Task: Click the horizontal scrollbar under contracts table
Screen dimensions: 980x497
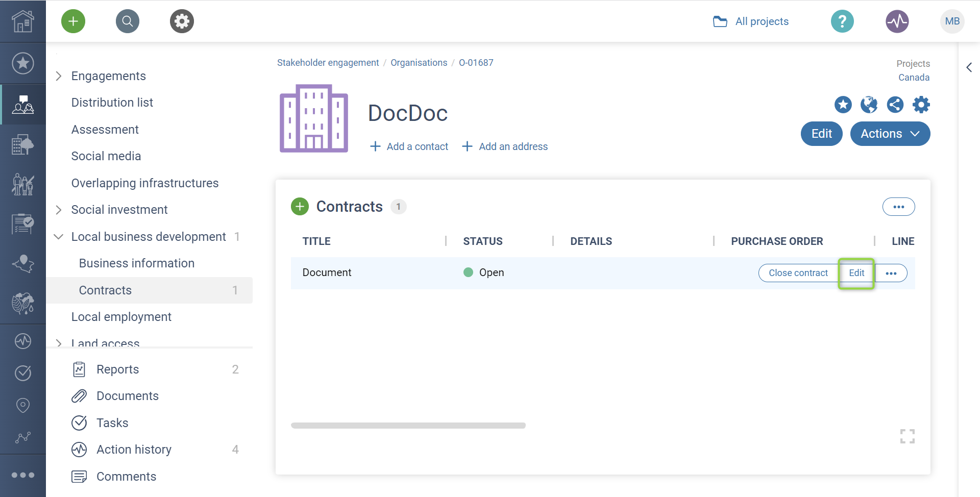Action: pyautogui.click(x=408, y=426)
